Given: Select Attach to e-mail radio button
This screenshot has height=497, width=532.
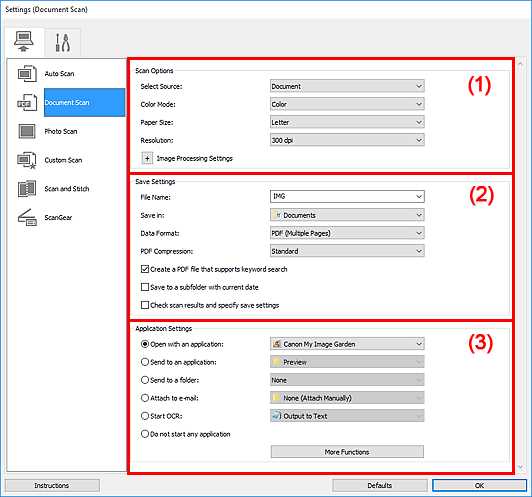Looking at the screenshot, I should tap(145, 398).
